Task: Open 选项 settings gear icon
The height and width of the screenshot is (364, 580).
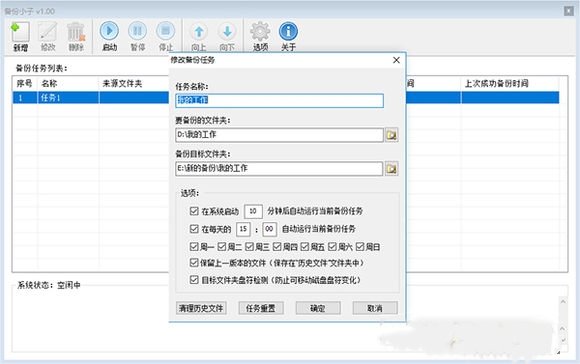Action: coord(260,36)
